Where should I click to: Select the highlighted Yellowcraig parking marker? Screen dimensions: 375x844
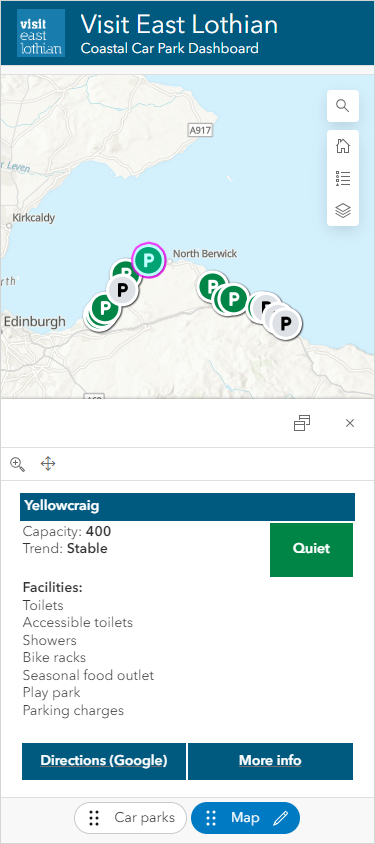coord(148,260)
